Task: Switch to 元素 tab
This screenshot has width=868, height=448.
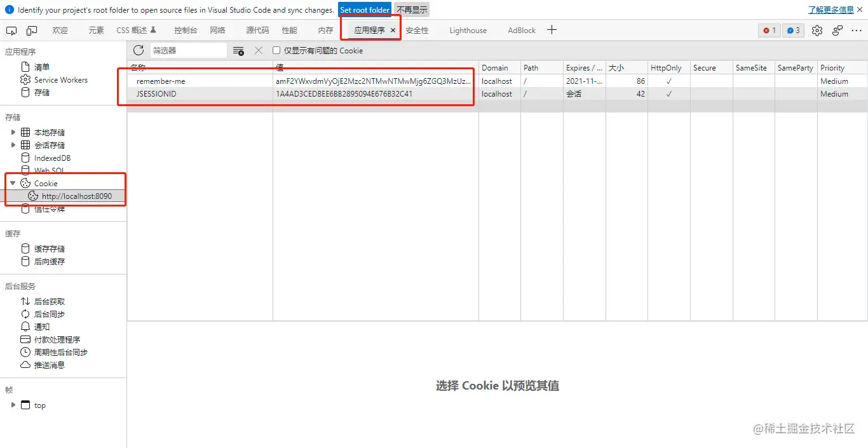Action: tap(96, 31)
